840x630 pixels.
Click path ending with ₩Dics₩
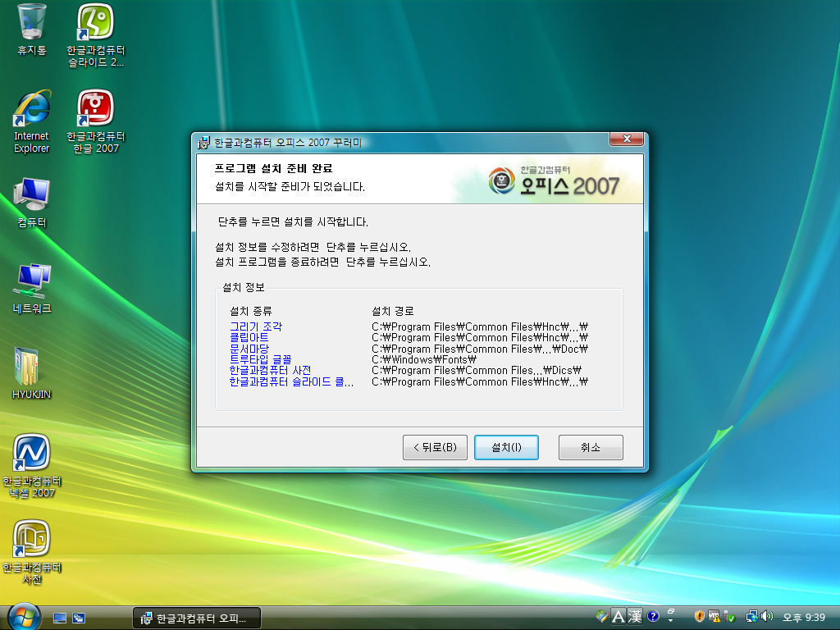click(x=477, y=370)
